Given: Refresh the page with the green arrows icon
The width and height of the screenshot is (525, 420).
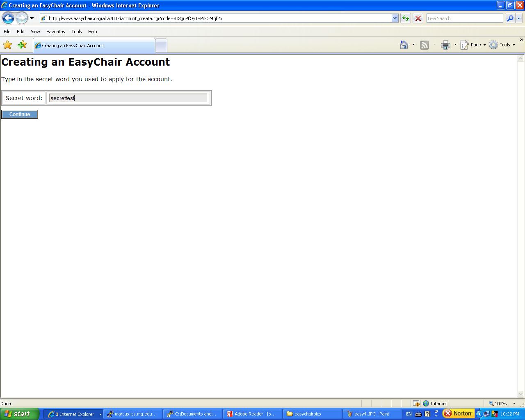Looking at the screenshot, I should pos(406,18).
